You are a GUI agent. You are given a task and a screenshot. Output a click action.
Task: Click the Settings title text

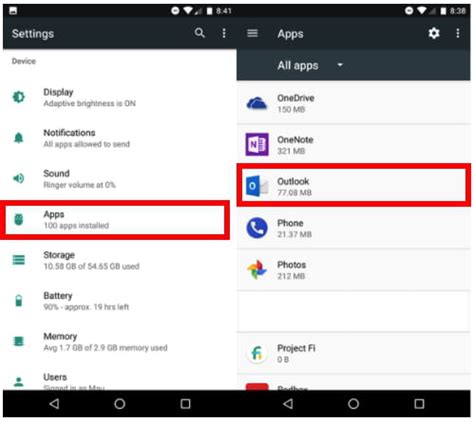(x=33, y=34)
